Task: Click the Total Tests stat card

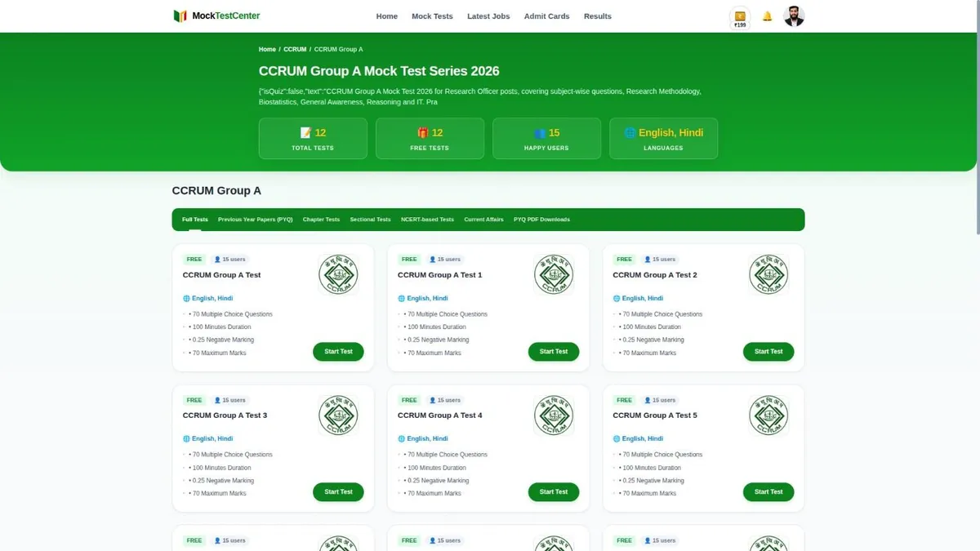Action: (x=313, y=138)
